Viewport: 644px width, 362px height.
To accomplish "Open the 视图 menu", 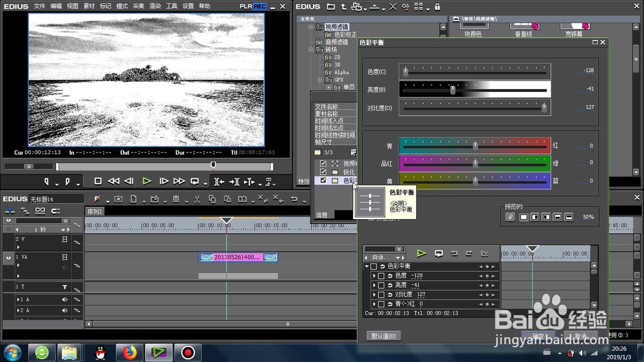I will [x=72, y=6].
